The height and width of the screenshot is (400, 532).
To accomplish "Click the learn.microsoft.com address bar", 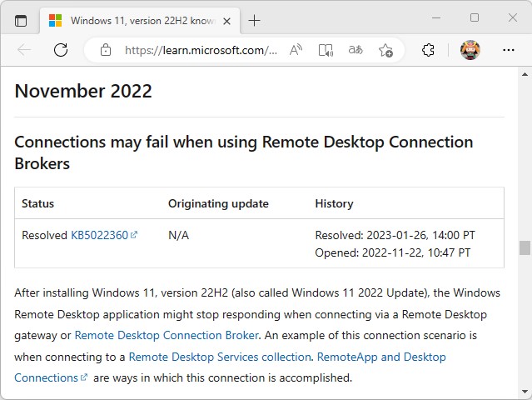I will (200, 50).
